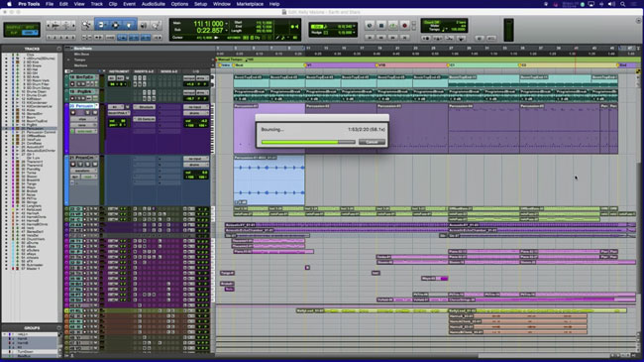Screen dimensions: 644x362
Task: Select the Grabber tool
Action: pos(129,25)
